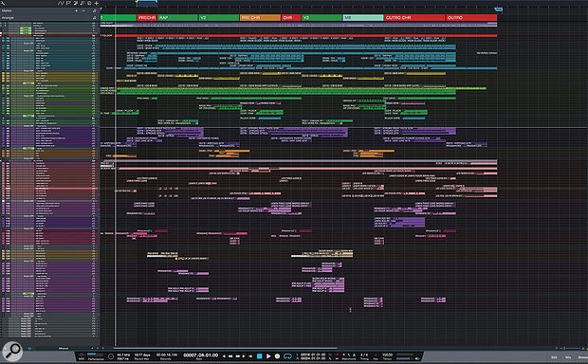This screenshot has height=364, width=588.
Task: Select the OUTRO CHR arranger section
Action: pos(414,18)
